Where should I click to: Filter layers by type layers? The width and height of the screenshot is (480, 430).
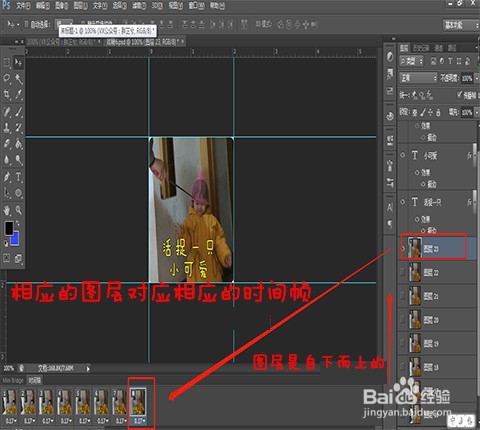450,61
